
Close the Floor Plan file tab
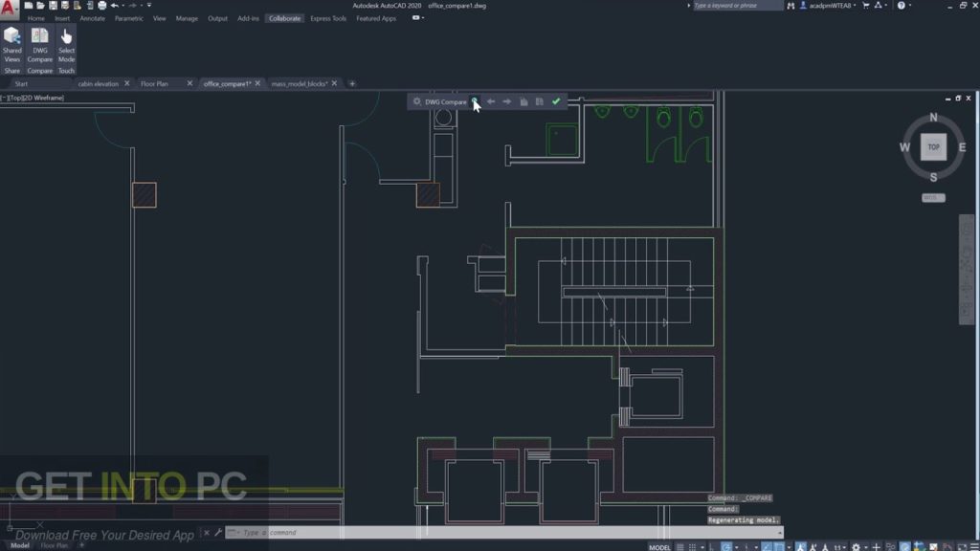click(190, 83)
